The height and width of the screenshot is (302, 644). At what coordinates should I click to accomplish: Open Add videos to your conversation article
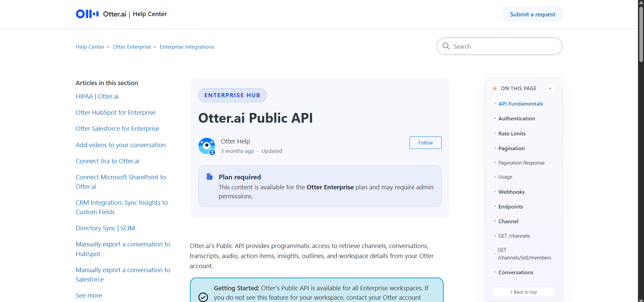[x=120, y=145]
